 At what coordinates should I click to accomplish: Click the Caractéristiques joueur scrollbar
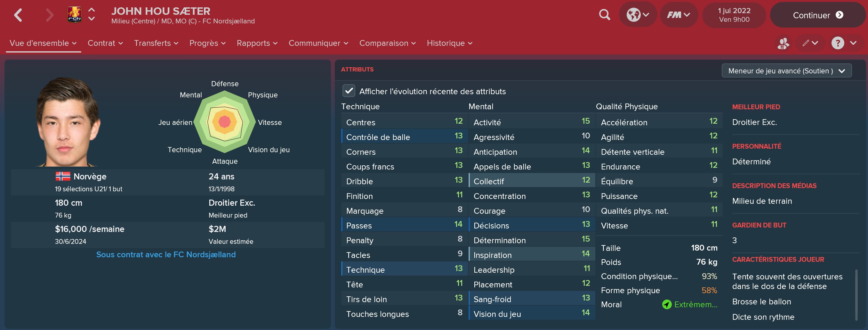click(x=856, y=294)
